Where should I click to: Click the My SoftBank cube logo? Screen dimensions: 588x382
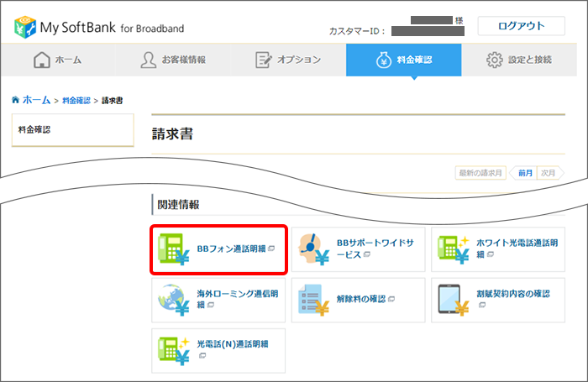[25, 27]
